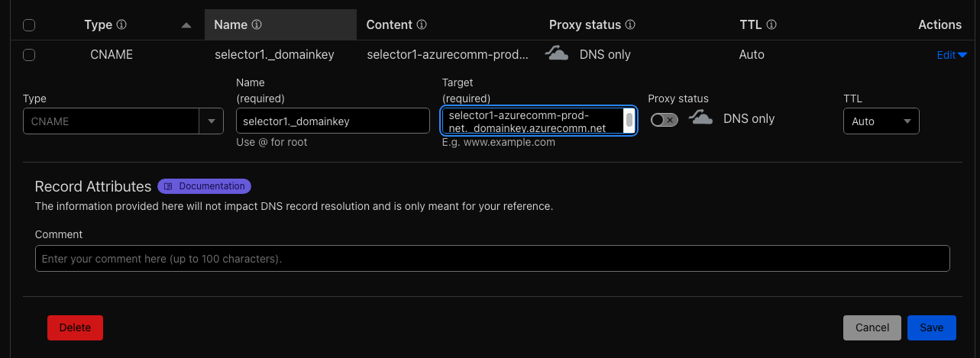Click the 'Record Attributes' heading
980x358 pixels.
(x=93, y=186)
